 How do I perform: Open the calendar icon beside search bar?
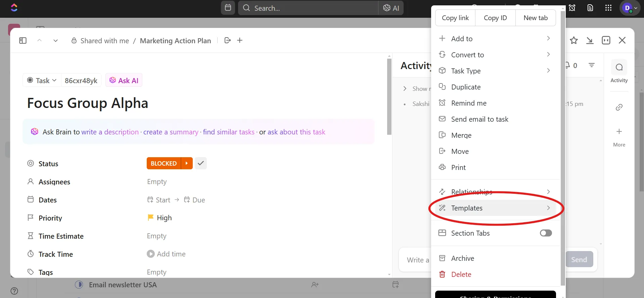pyautogui.click(x=228, y=8)
